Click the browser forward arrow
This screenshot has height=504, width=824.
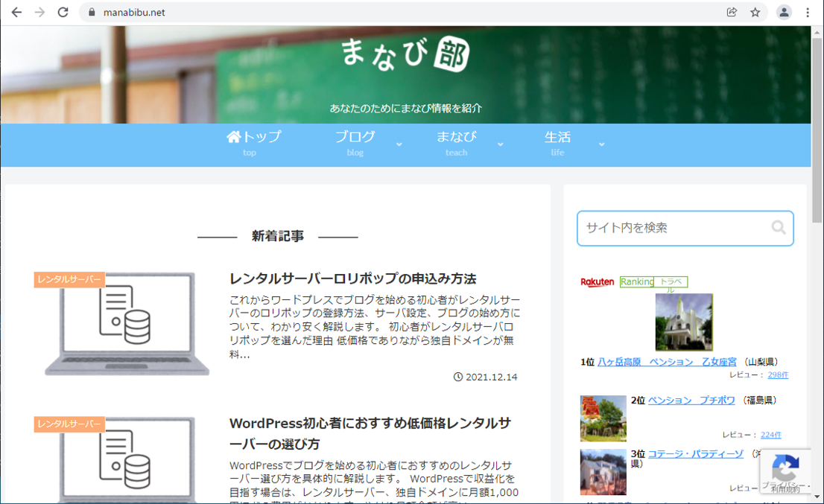pos(39,13)
